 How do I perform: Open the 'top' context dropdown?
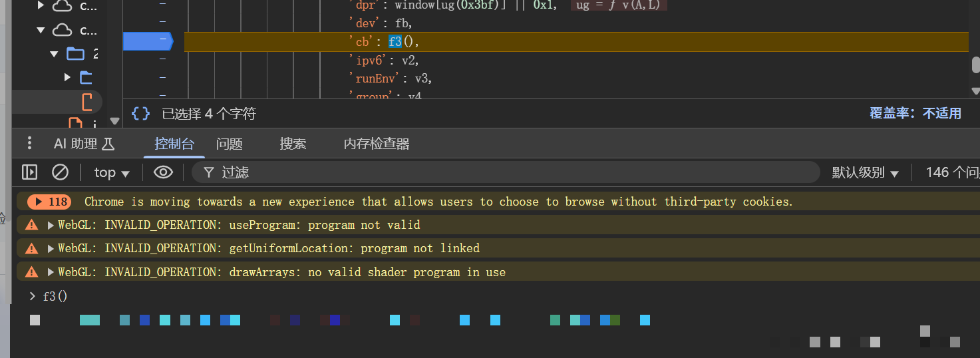[x=111, y=173]
